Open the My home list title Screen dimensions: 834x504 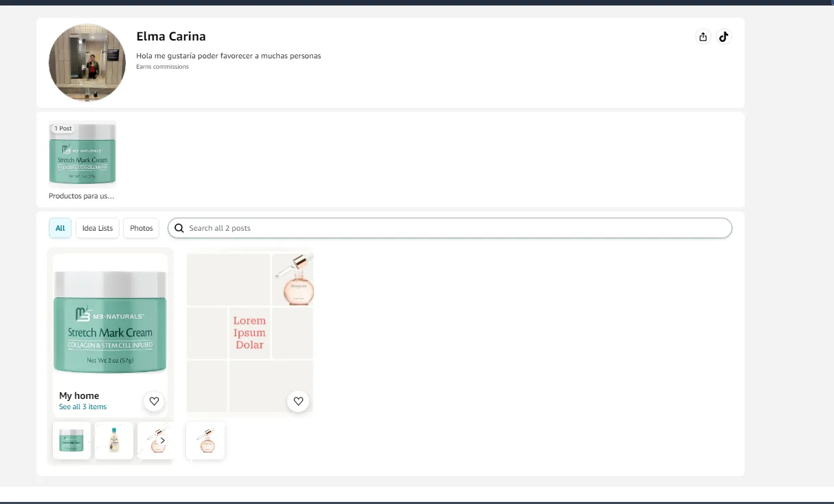click(x=79, y=396)
